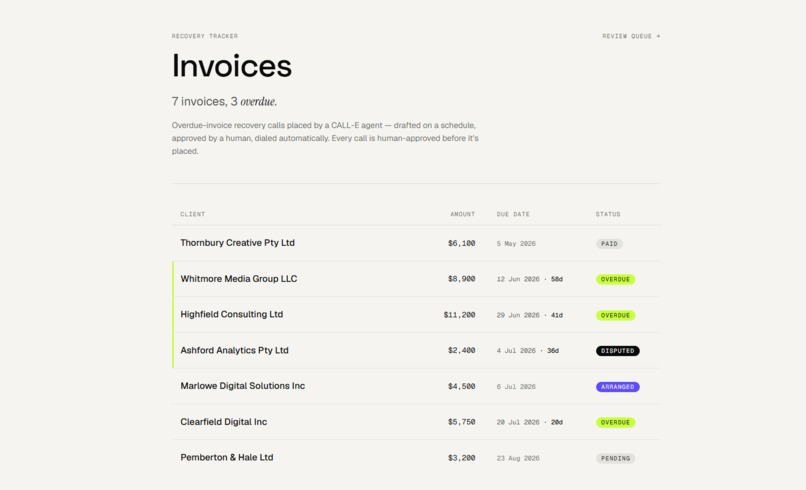Click the Overdue badge for Whitmore Media
Image resolution: width=806 pixels, height=490 pixels.
point(615,279)
